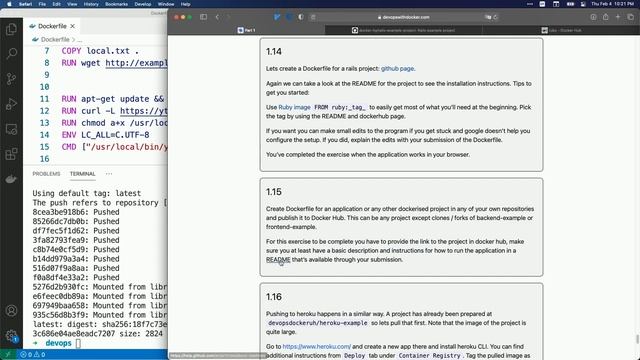The image size is (640, 360).
Task: Click the 1.15 exercise heading
Action: point(273,192)
